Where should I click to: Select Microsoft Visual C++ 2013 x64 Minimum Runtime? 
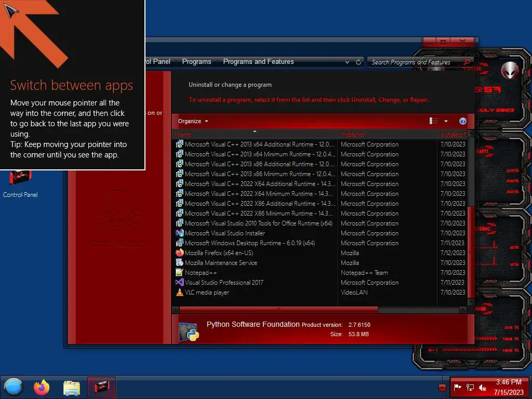[260, 154]
